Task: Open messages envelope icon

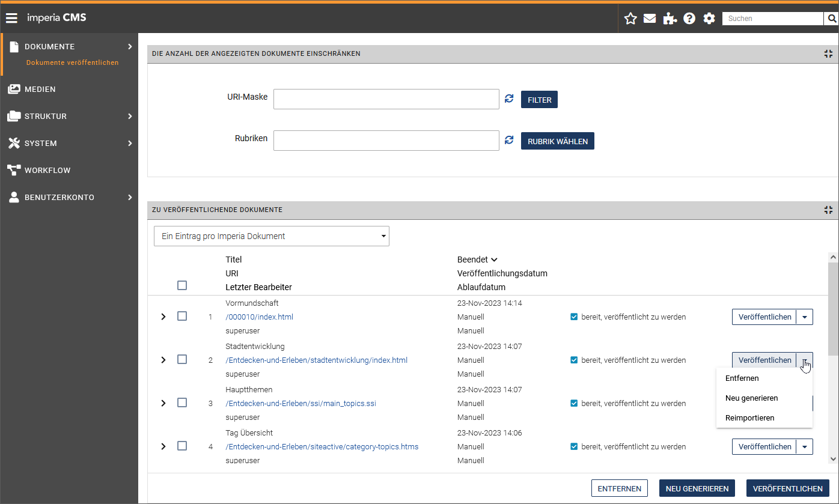Action: click(650, 19)
